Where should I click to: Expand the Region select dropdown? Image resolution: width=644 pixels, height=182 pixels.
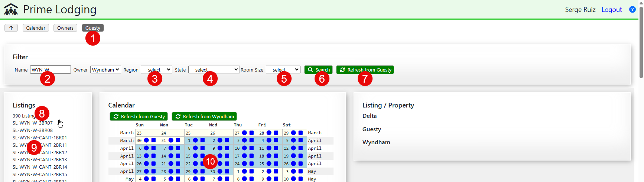tap(156, 70)
